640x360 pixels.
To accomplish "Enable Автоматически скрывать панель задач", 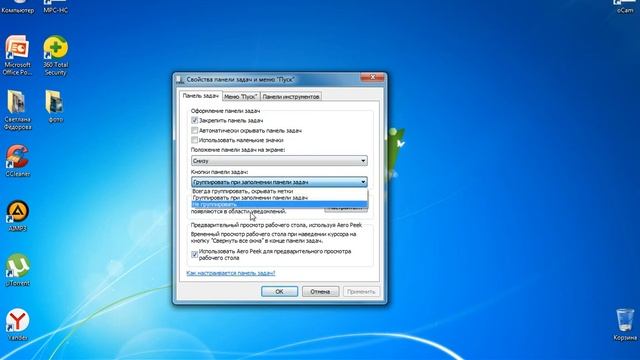I will click(x=194, y=131).
